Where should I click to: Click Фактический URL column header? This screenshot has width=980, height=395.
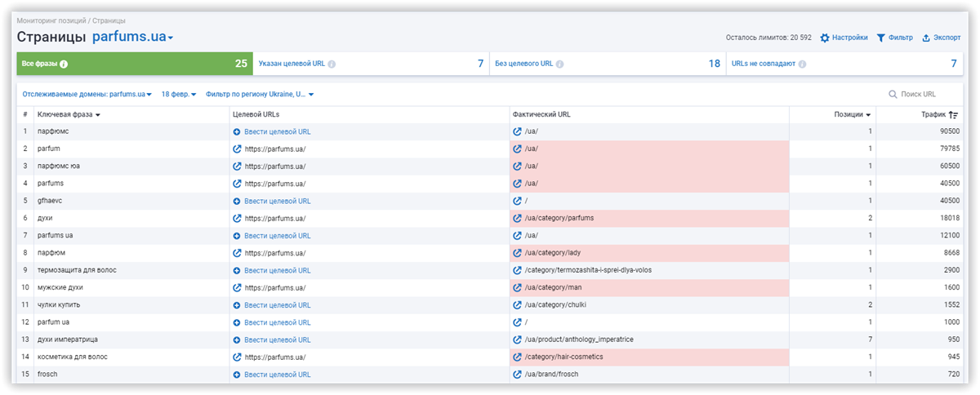pyautogui.click(x=541, y=115)
